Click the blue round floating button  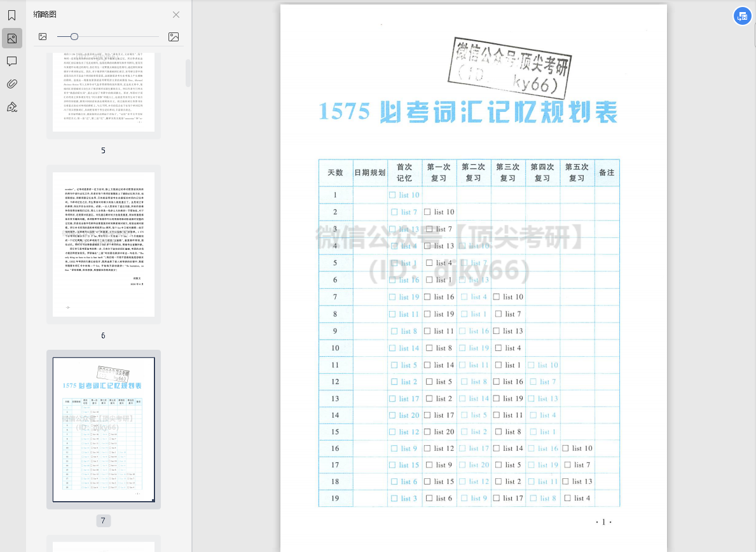(x=743, y=17)
